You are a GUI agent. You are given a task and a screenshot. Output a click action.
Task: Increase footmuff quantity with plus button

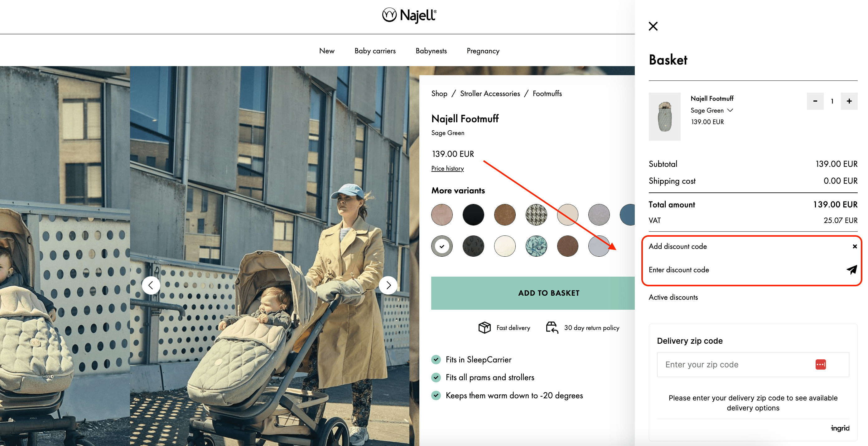click(x=849, y=101)
